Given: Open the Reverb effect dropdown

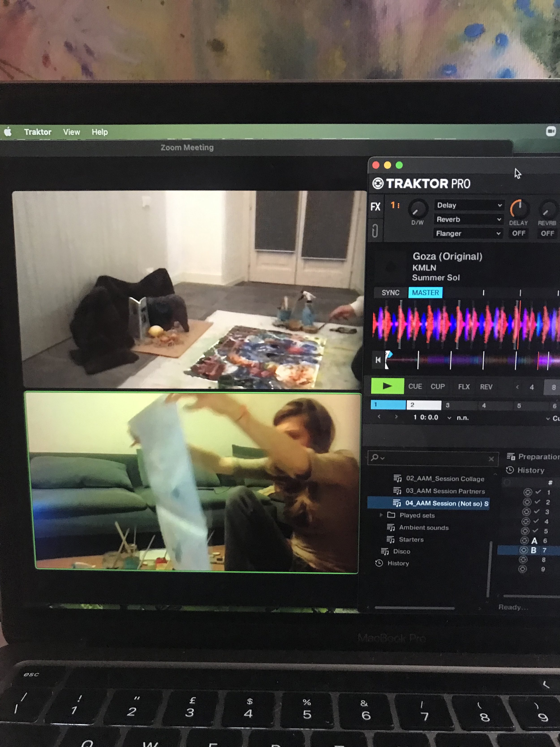Looking at the screenshot, I should coord(468,219).
